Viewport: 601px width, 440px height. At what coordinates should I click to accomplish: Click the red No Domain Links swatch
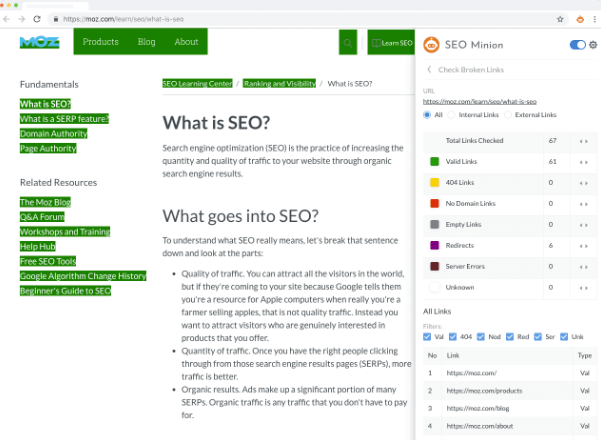click(434, 204)
